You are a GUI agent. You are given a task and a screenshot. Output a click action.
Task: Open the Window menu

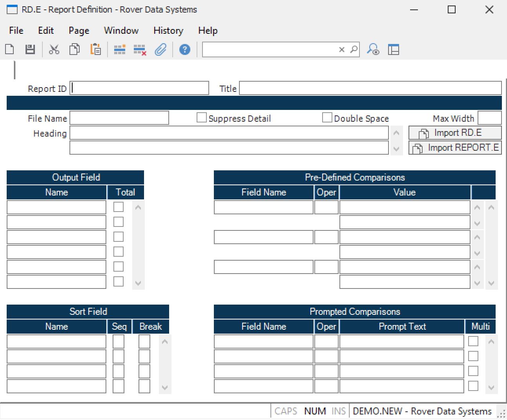(121, 31)
